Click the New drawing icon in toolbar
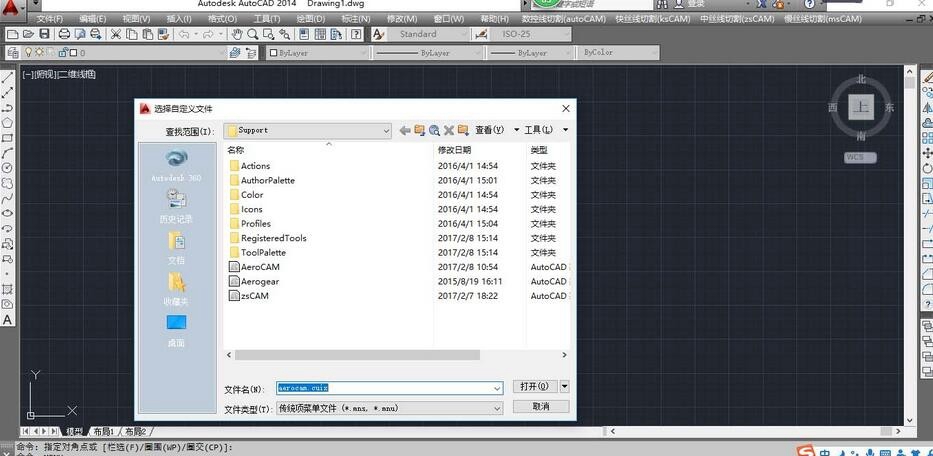The image size is (933, 456). click(x=12, y=34)
